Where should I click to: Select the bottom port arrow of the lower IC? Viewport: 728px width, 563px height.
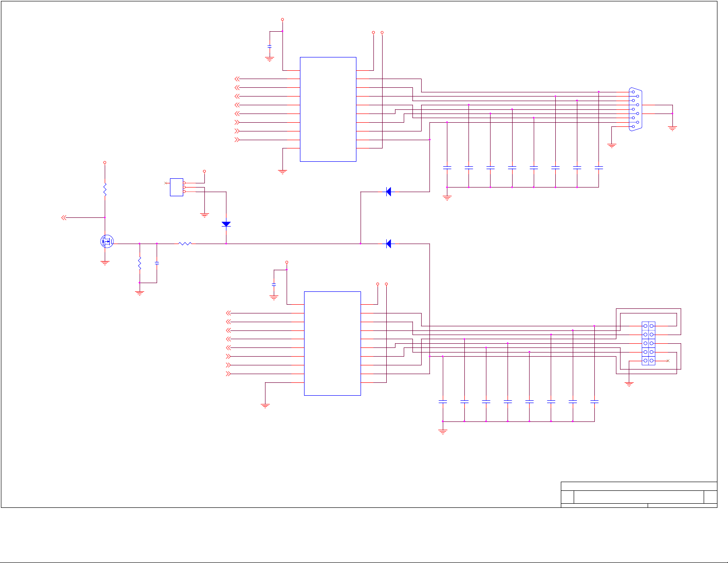pyautogui.click(x=228, y=374)
